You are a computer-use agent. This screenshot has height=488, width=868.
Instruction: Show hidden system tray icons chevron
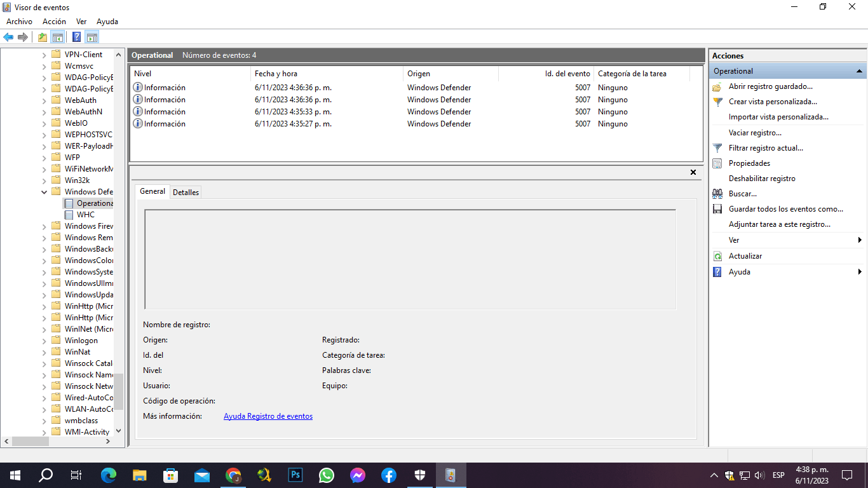click(x=714, y=475)
